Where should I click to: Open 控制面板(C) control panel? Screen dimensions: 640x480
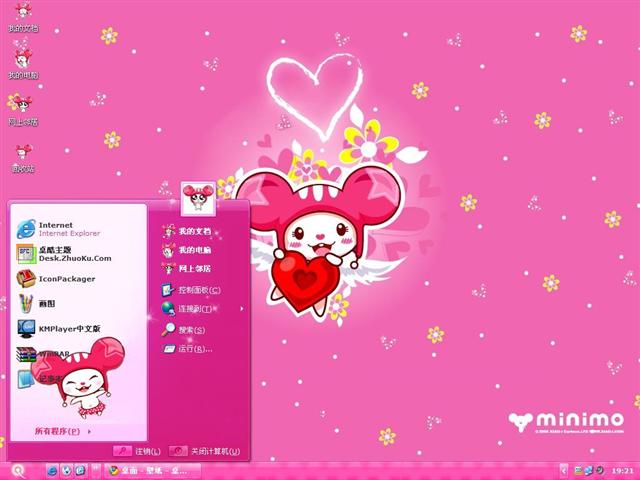coord(191,290)
